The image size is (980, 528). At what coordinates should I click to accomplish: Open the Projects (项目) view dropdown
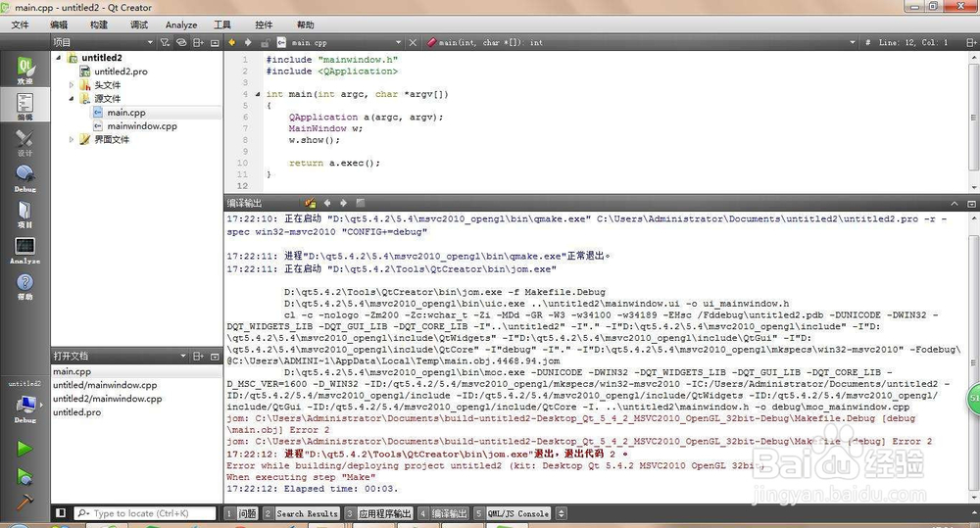(150, 42)
